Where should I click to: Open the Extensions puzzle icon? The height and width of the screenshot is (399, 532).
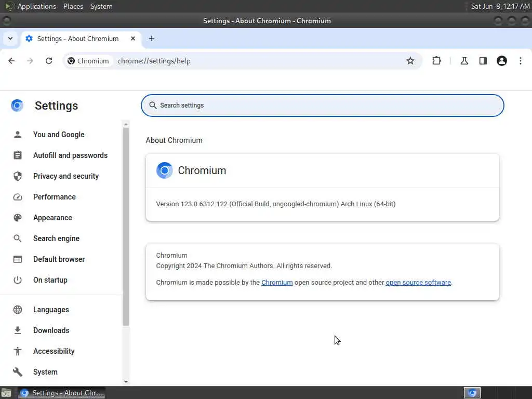[x=436, y=61]
